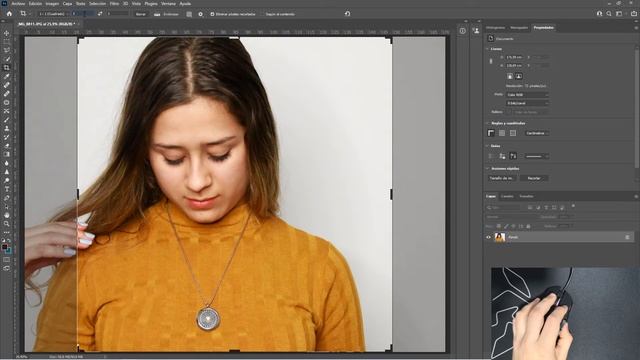Open the Ventana menu
The height and width of the screenshot is (360, 640).
(x=168, y=3)
